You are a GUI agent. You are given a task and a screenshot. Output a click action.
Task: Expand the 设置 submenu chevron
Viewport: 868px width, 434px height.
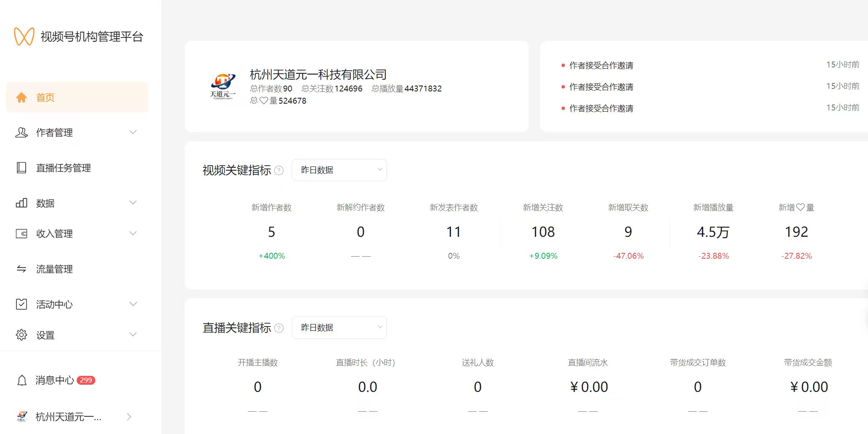pyautogui.click(x=133, y=335)
